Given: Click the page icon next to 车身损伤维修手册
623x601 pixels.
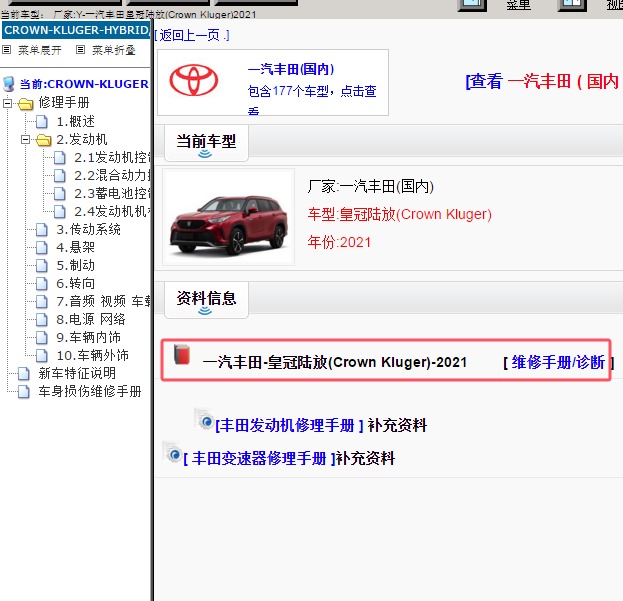Looking at the screenshot, I should 24,392.
